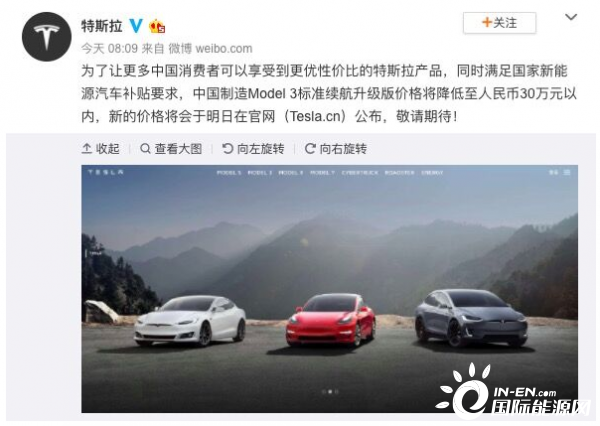The width and height of the screenshot is (600, 426).
Task: Click the counterclockwise rotate arrow icon
Action: (x=227, y=149)
